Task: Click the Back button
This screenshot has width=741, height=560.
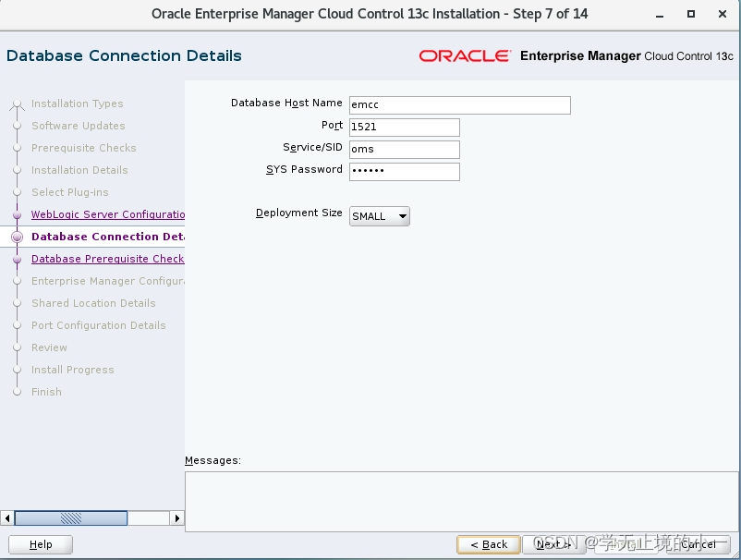Action: pyautogui.click(x=488, y=544)
